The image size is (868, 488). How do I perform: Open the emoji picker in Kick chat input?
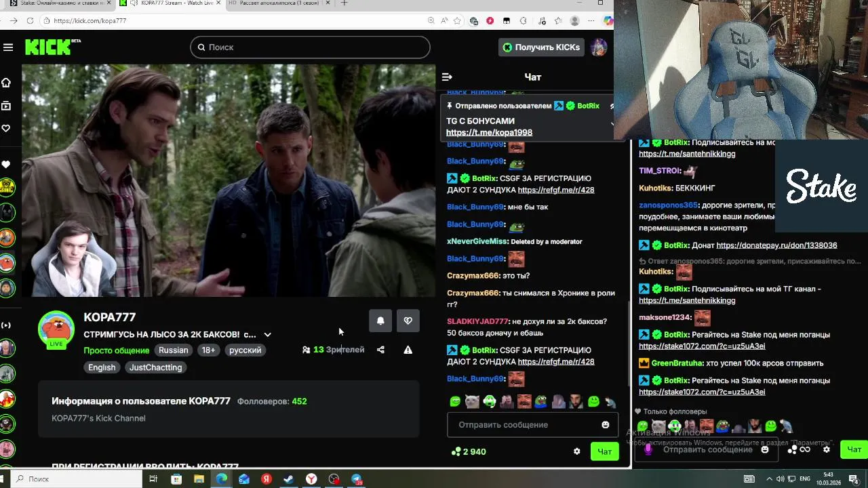[606, 425]
